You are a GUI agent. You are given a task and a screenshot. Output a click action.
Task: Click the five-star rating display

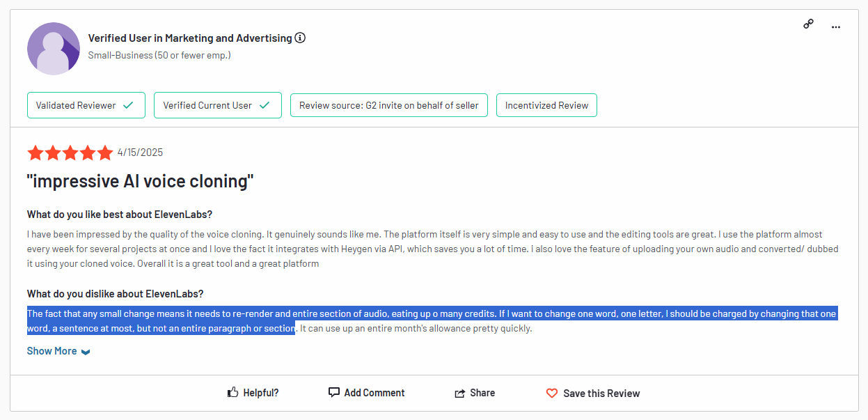coord(70,153)
